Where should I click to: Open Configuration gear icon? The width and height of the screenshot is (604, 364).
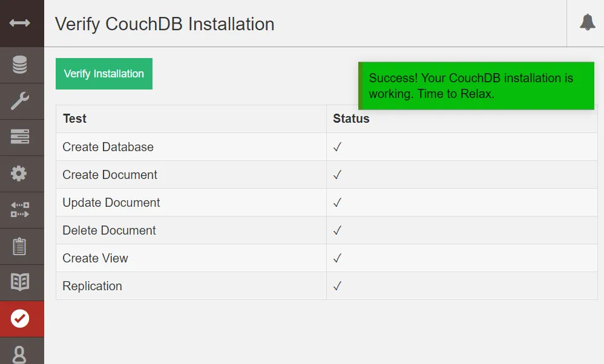pos(19,174)
